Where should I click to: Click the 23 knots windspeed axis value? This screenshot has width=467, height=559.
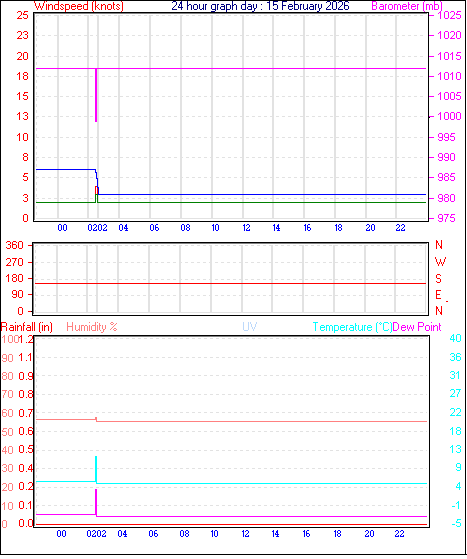[22, 35]
